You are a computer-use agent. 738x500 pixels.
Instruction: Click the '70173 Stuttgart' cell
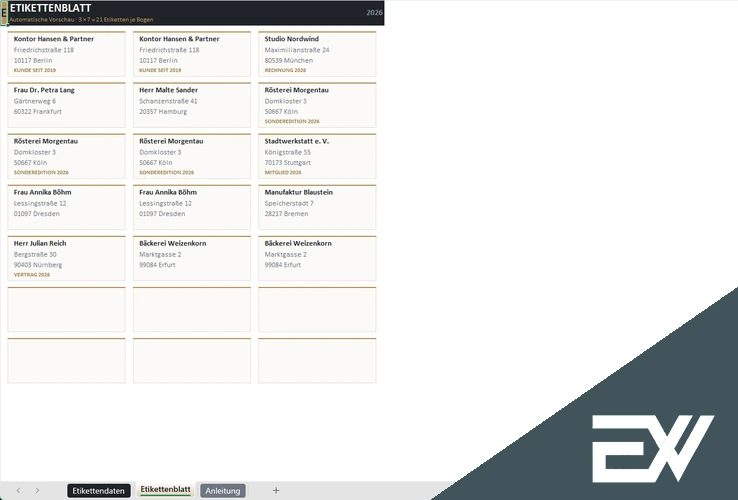(288, 163)
